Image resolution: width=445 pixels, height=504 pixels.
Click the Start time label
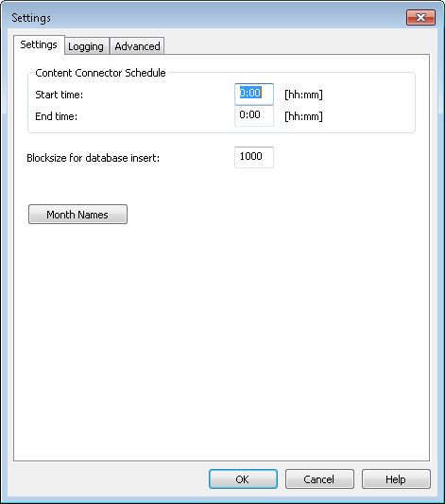(x=60, y=95)
